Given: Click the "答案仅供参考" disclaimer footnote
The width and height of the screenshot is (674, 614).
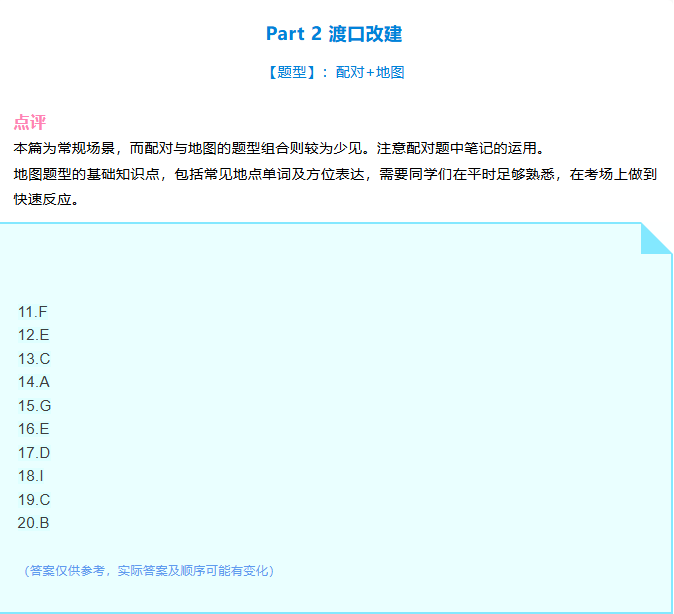Looking at the screenshot, I should point(148,571).
